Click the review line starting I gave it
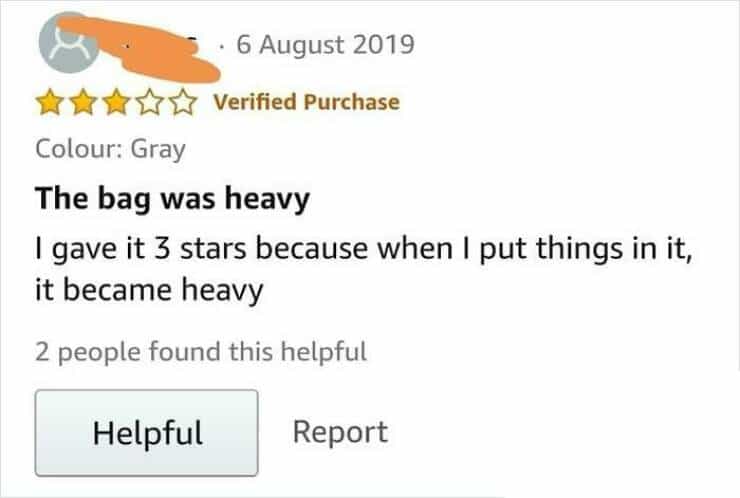This screenshot has height=498, width=740. click(x=364, y=249)
